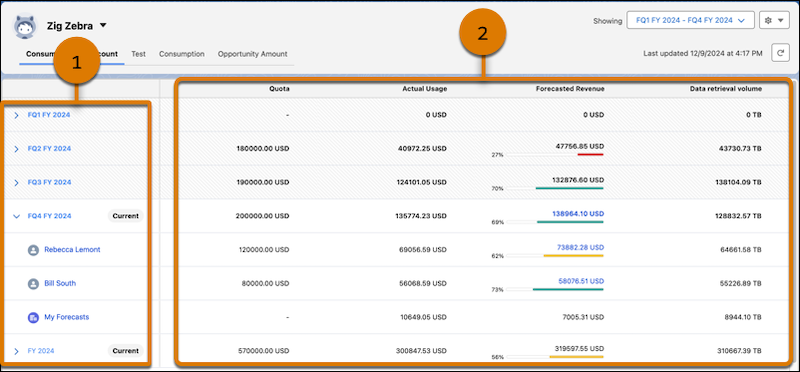Click the 58076.51 USD forecasted revenue link
This screenshot has height=372, width=800.
pos(581,281)
